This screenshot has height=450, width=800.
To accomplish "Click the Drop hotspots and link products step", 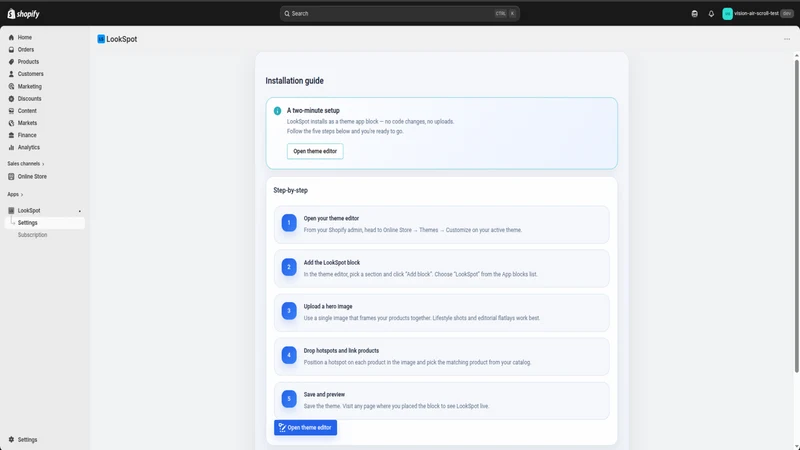I will [x=441, y=357].
